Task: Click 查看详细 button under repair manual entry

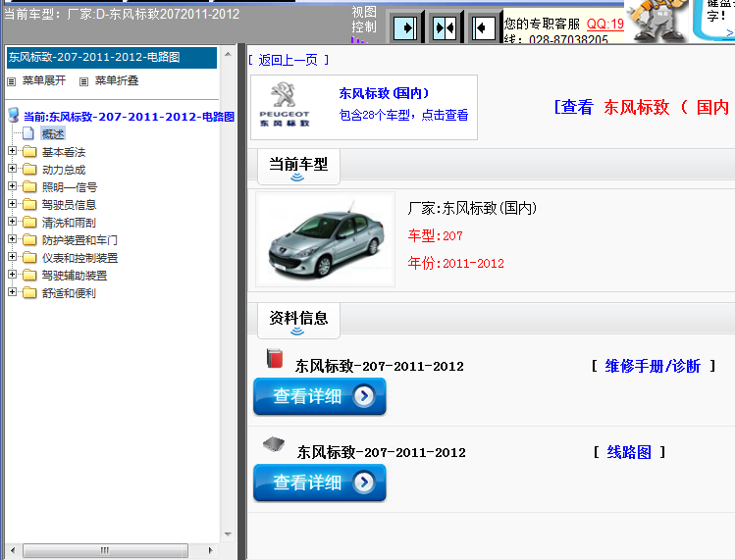Action: coord(320,396)
